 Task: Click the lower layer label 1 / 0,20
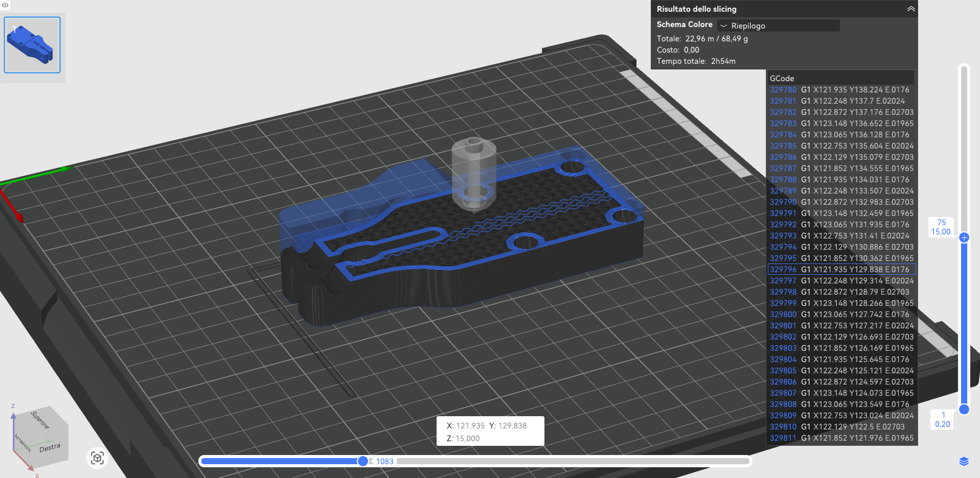pyautogui.click(x=943, y=419)
